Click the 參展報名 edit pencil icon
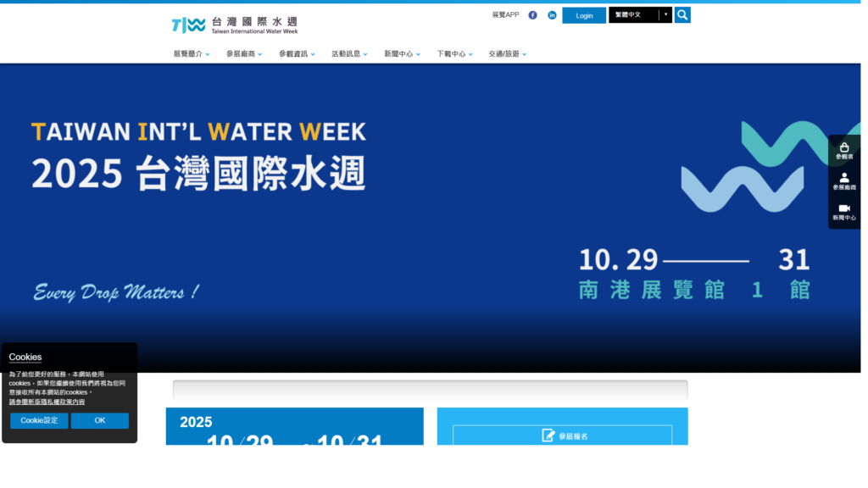868x488 pixels. pyautogui.click(x=548, y=436)
